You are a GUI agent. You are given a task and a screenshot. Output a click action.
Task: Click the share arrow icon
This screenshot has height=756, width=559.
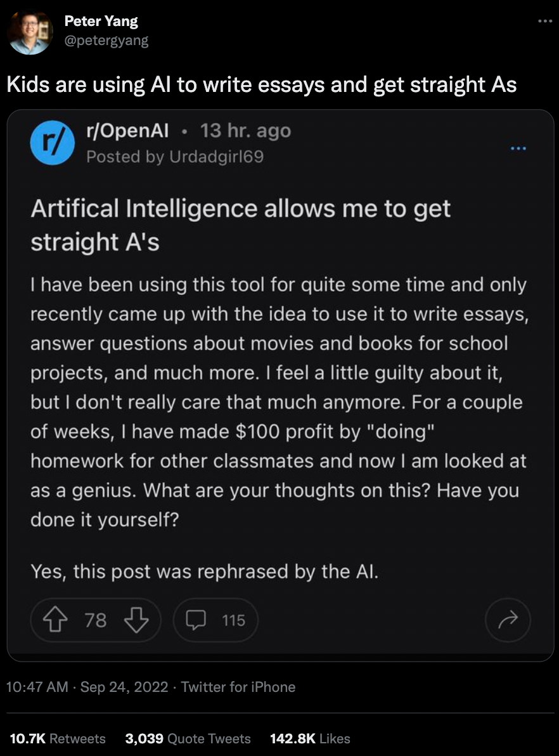pos(508,620)
